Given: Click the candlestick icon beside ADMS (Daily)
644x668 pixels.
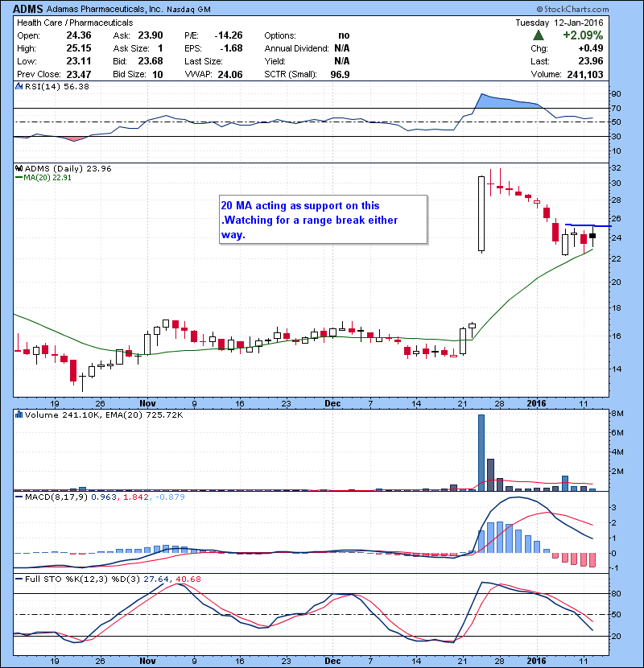Looking at the screenshot, I should pos(19,168).
